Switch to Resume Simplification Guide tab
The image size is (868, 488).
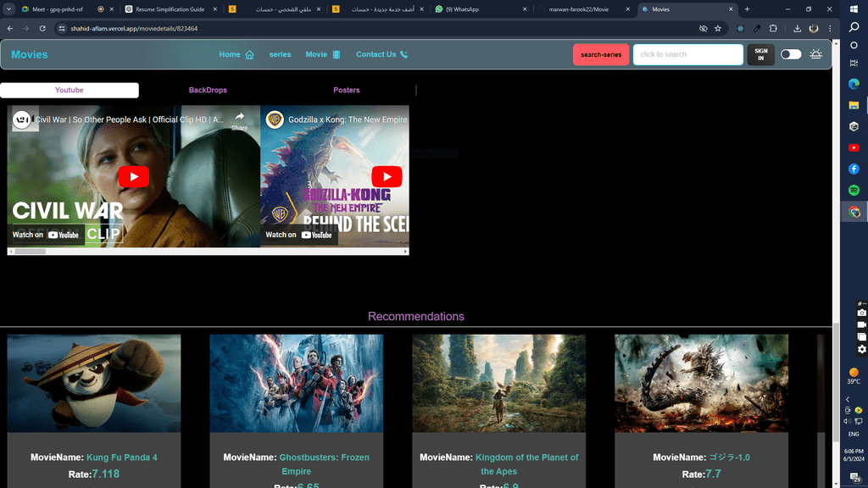(x=170, y=8)
